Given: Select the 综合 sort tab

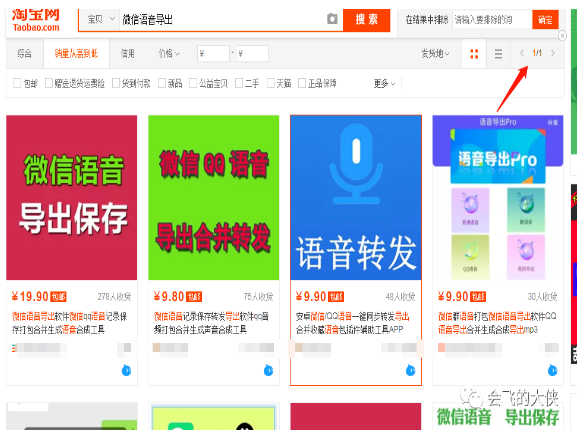Looking at the screenshot, I should click(x=24, y=54).
